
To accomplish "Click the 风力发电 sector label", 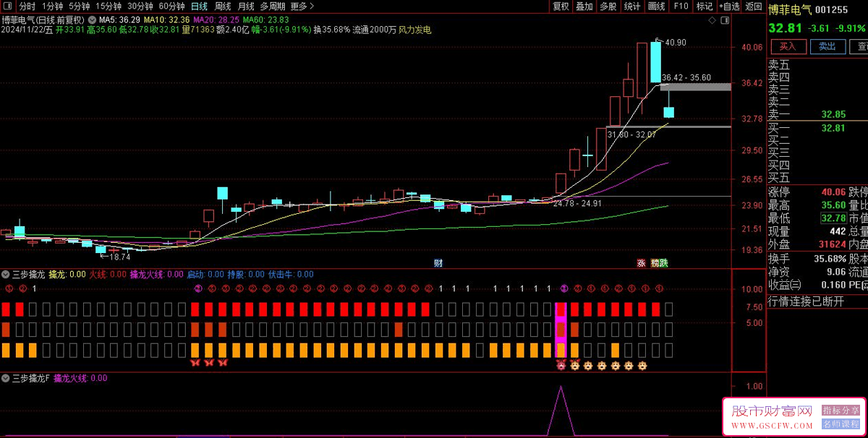I will (414, 30).
